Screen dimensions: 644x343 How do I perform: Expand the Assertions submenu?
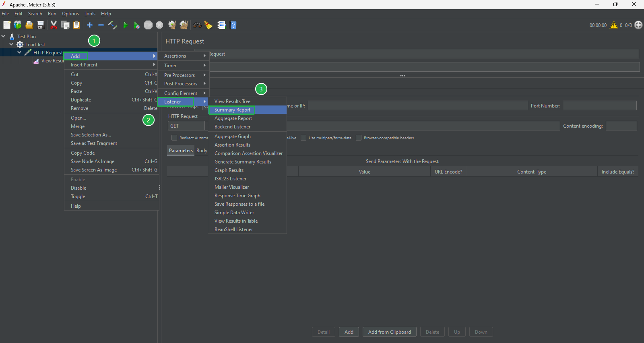point(184,56)
